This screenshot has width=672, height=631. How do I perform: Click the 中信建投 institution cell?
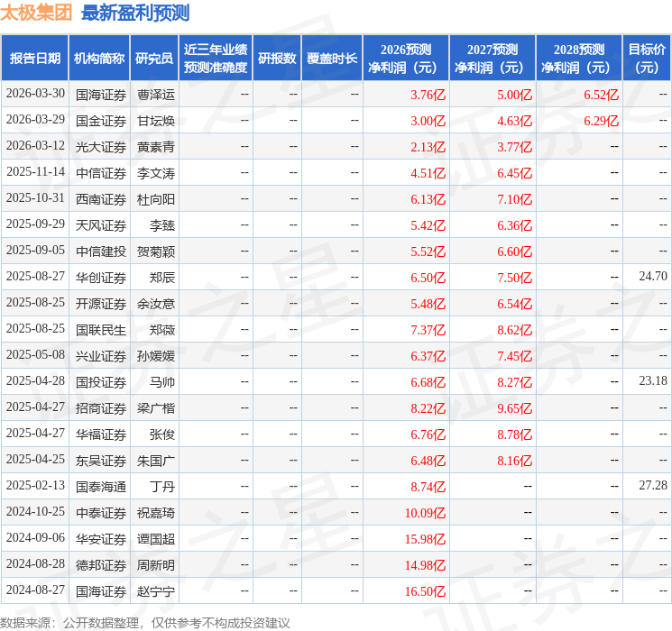101,251
